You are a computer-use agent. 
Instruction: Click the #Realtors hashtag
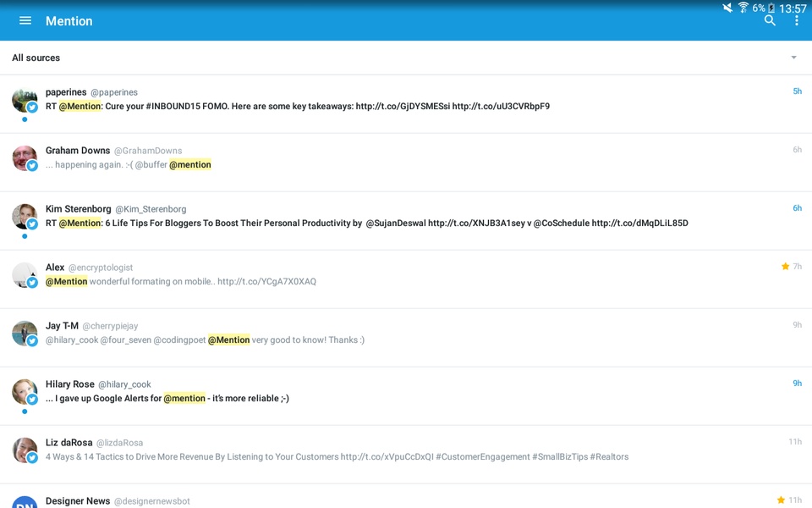(610, 456)
